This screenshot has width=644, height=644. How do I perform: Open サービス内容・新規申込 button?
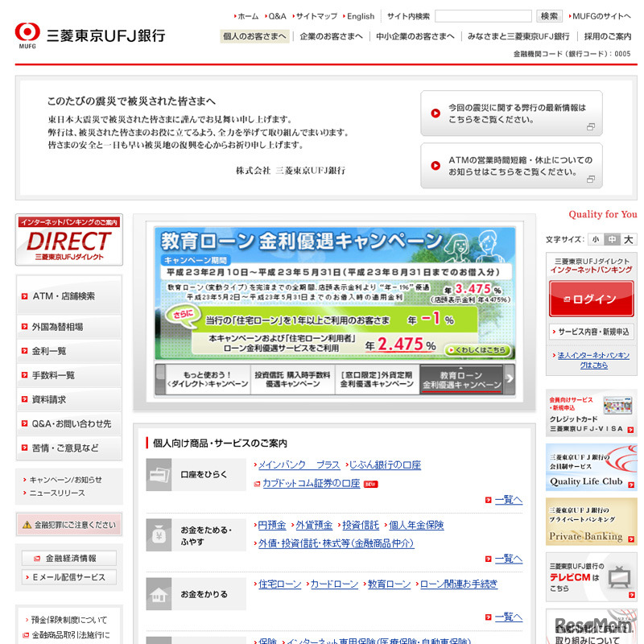coord(591,332)
